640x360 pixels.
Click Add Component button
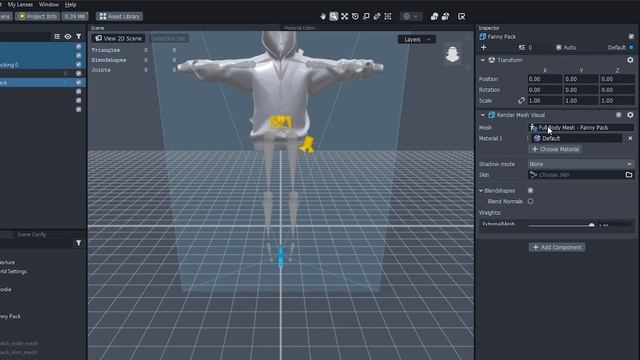pyautogui.click(x=557, y=247)
